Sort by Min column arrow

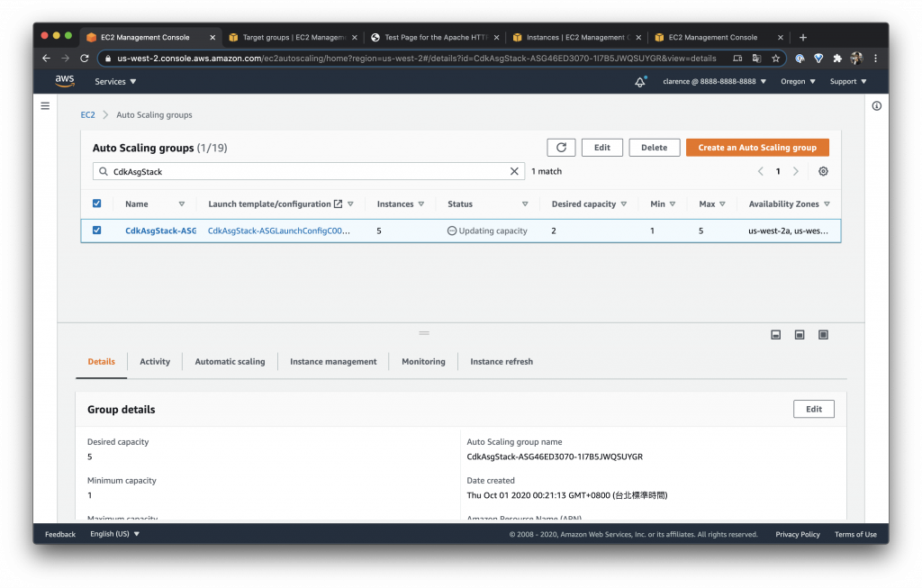coord(673,204)
